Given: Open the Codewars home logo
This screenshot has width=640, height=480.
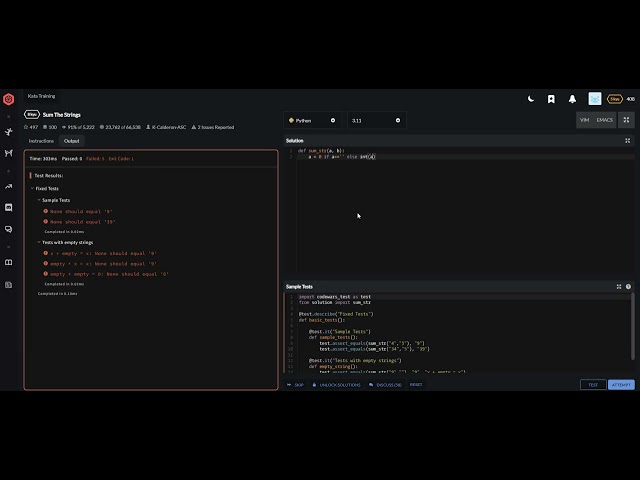Looking at the screenshot, I should click(x=9, y=99).
